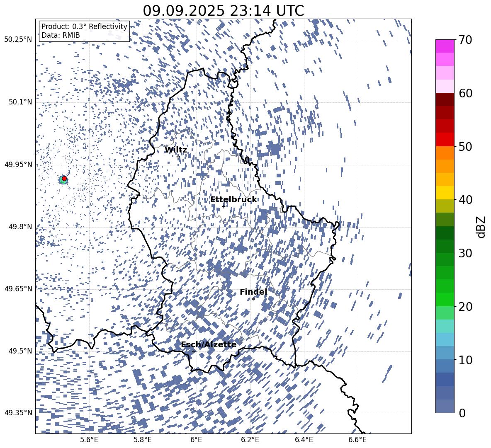This screenshot has height=448, width=491.
Task: Click the plot title 09.09.2025 23:14 UTC
Action: point(223,11)
